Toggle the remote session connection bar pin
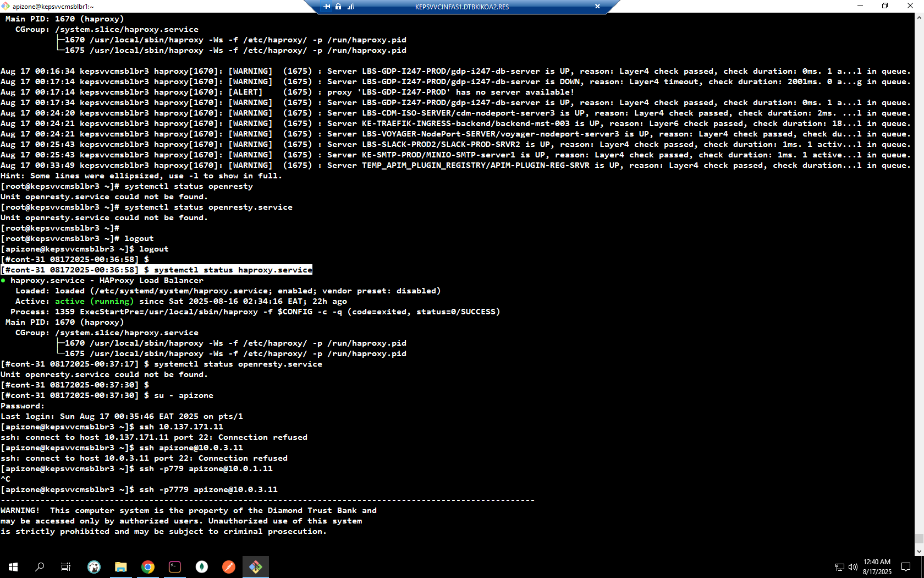Screen dimensions: 924x578 click(x=327, y=7)
